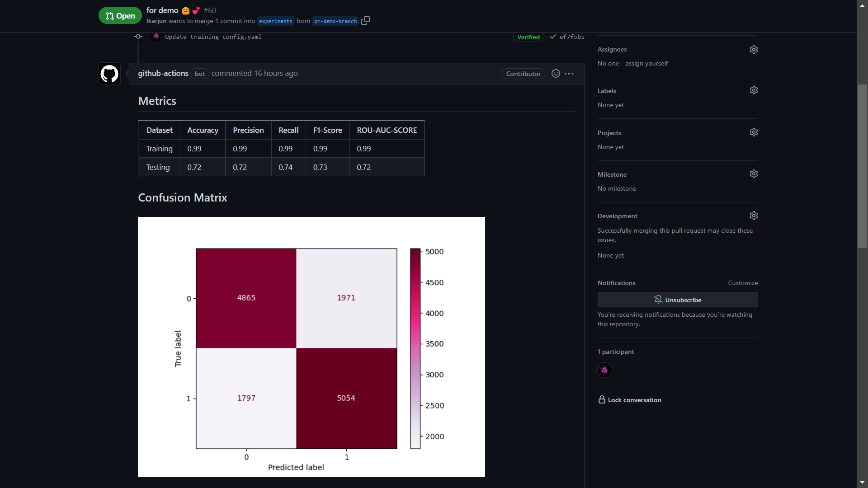Image resolution: width=868 pixels, height=488 pixels.
Task: Open the experiments branch label
Action: (x=275, y=21)
